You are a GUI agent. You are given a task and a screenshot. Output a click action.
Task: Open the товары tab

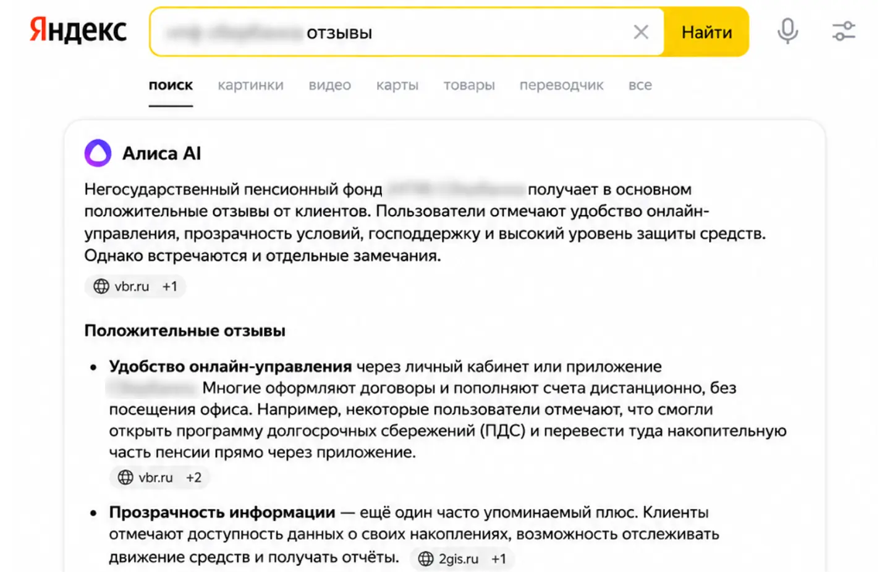tap(469, 85)
